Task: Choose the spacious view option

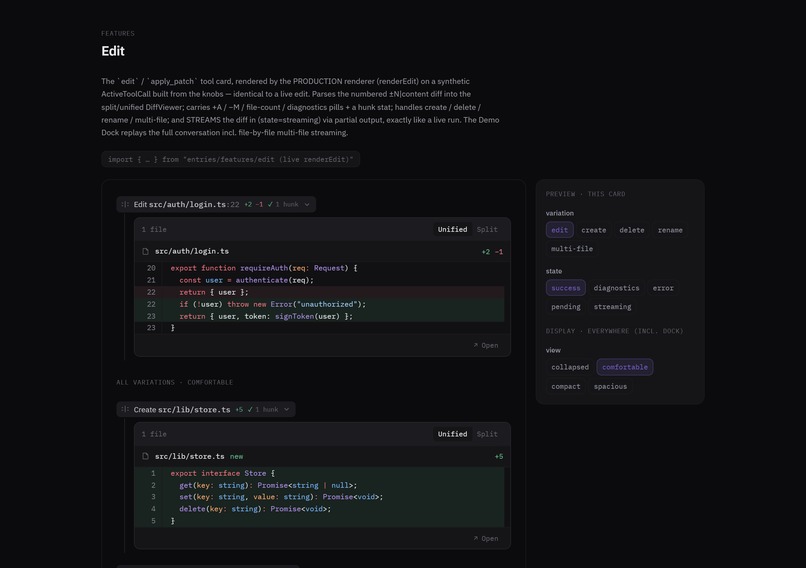Action: point(611,387)
